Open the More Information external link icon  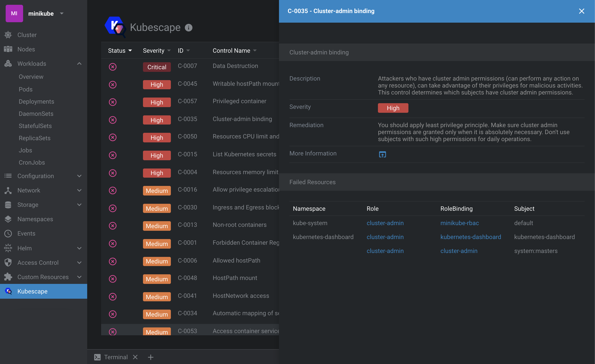coord(382,154)
